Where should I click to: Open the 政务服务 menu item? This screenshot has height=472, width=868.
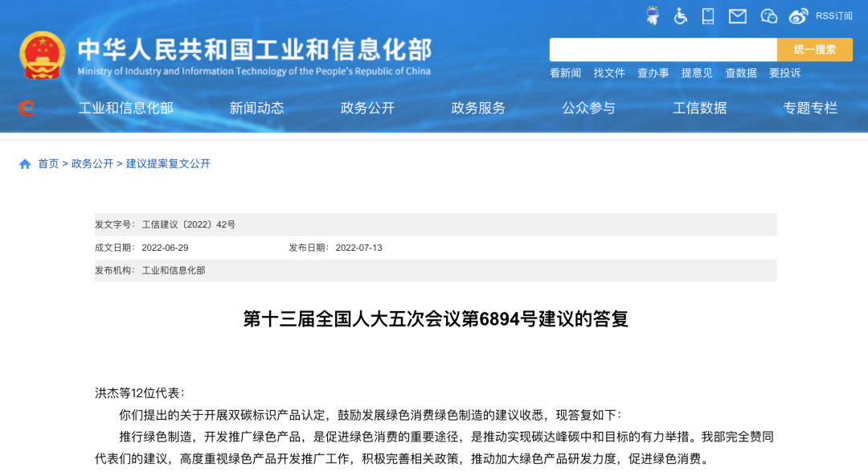point(477,108)
